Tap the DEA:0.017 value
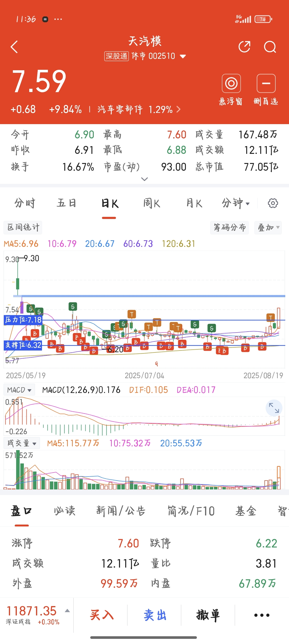The image size is (289, 644). point(196,390)
